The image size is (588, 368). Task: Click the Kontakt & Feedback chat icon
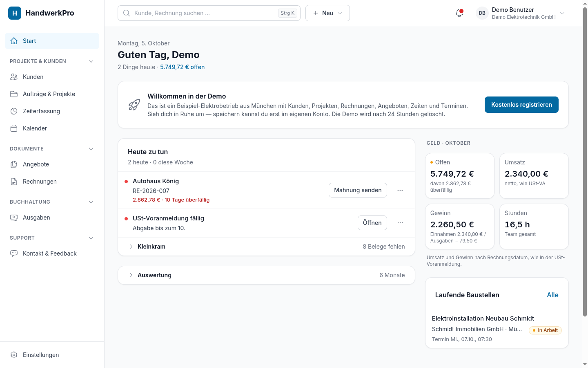[14, 254]
